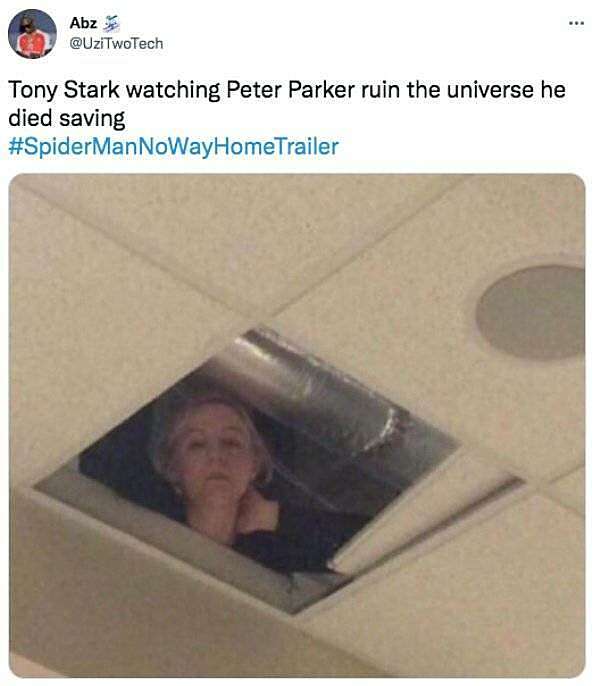Click the red jacket in avatar picture
The height and width of the screenshot is (686, 600).
[x=32, y=46]
